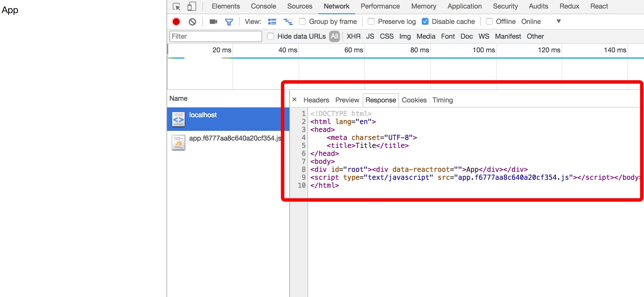644x297 pixels.
Task: Stop recording the network log
Action: click(x=176, y=22)
